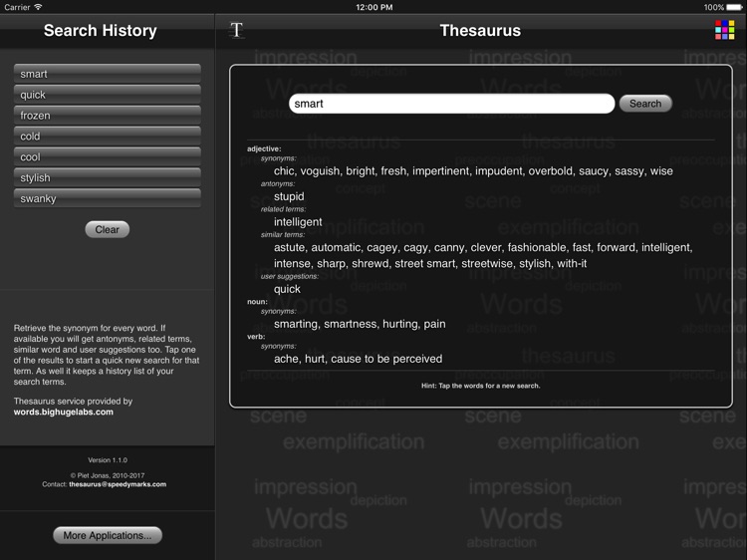This screenshot has width=747, height=560.
Task: Click the Search button
Action: coord(645,104)
